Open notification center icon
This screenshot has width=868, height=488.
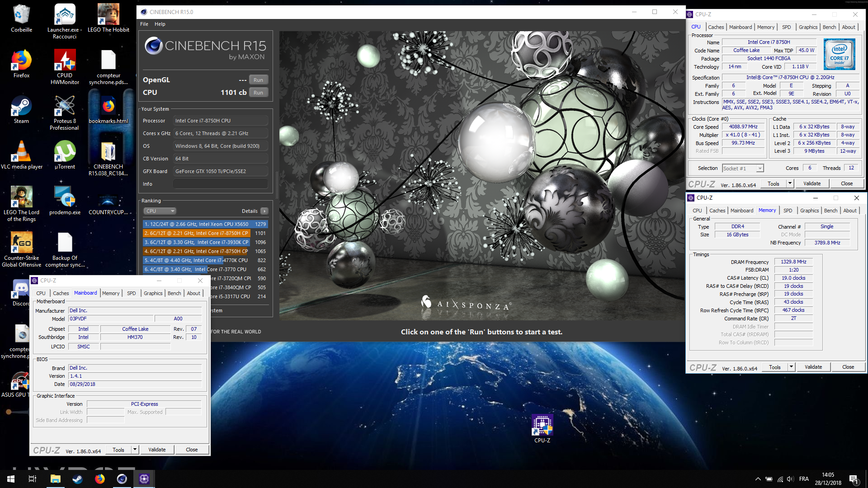pyautogui.click(x=853, y=479)
